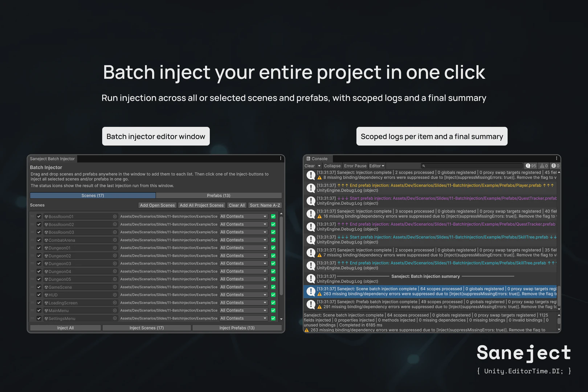Switch to the Prefabs (13) tab
This screenshot has width=588, height=392.
click(218, 195)
